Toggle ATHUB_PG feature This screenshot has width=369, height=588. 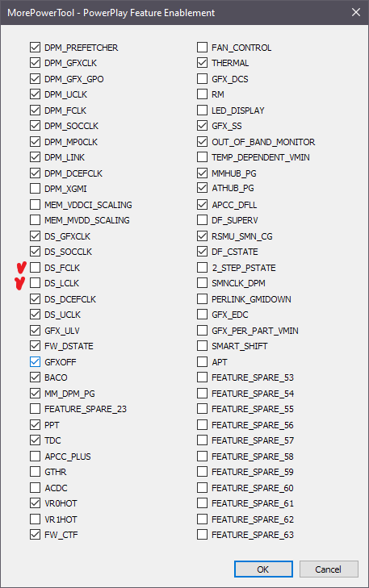click(203, 188)
